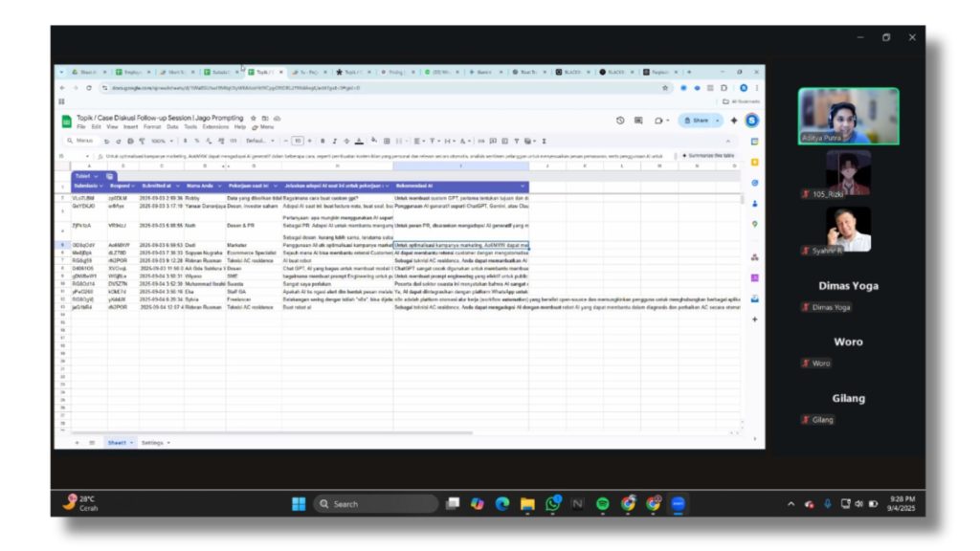Expand the zoom 100% dropdown
980x551 pixels.
(x=161, y=141)
